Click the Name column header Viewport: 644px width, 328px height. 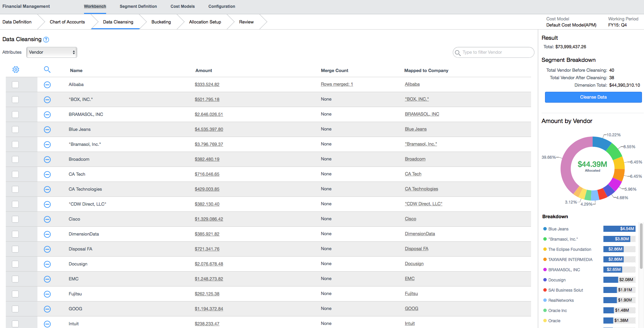coord(76,71)
